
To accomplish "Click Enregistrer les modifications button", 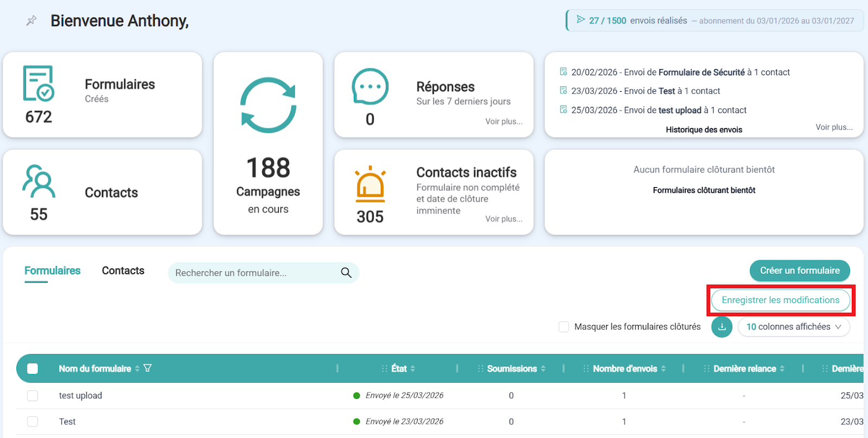I will click(x=780, y=300).
